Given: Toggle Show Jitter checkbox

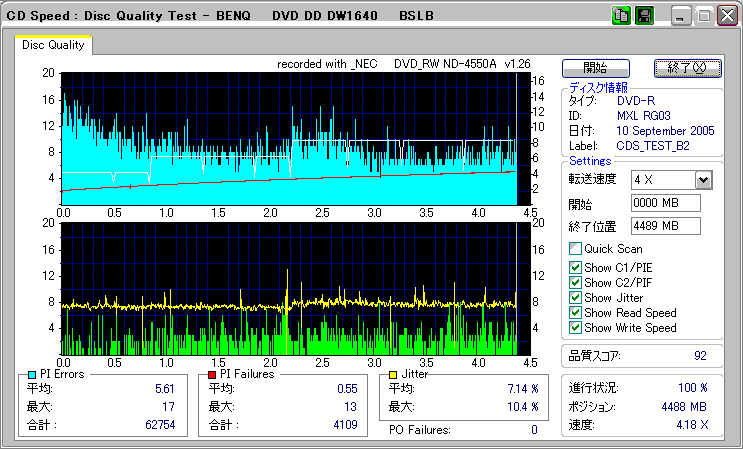Looking at the screenshot, I should [x=575, y=297].
